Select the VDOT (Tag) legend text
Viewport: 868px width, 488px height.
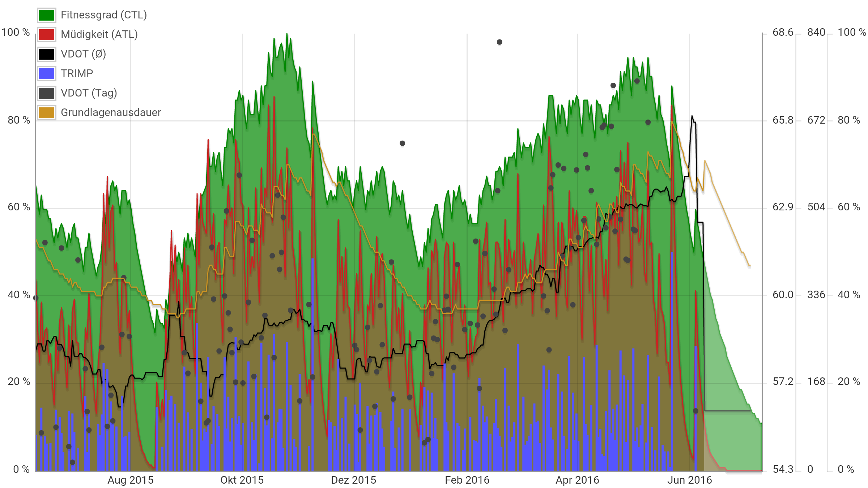(x=89, y=93)
